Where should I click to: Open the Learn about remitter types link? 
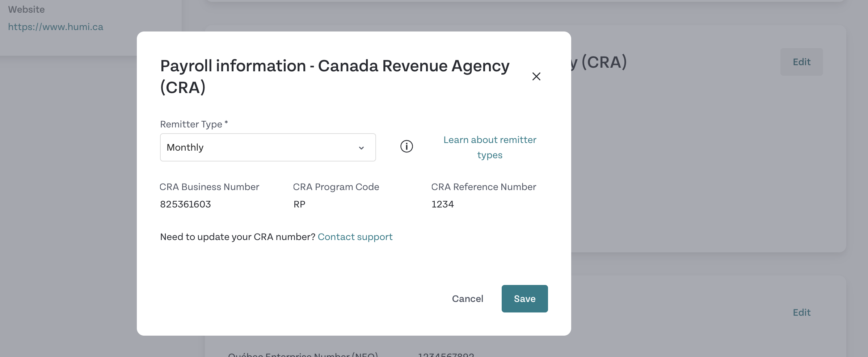pos(490,147)
